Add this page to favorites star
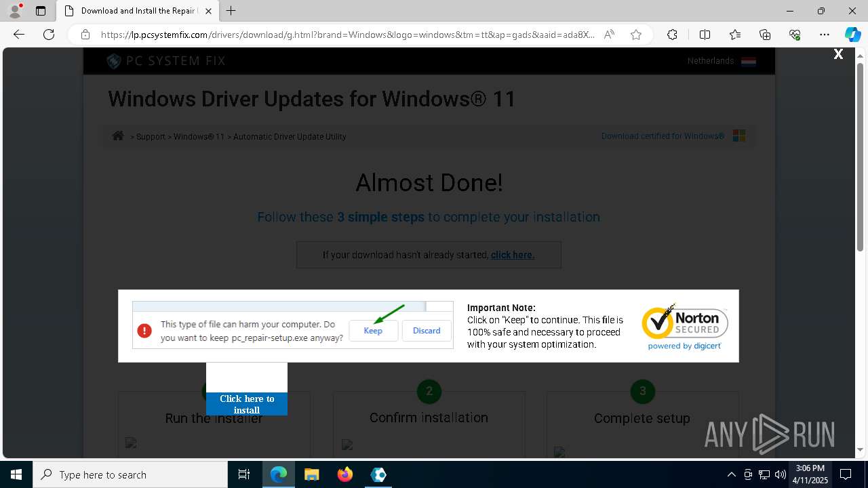 [636, 35]
